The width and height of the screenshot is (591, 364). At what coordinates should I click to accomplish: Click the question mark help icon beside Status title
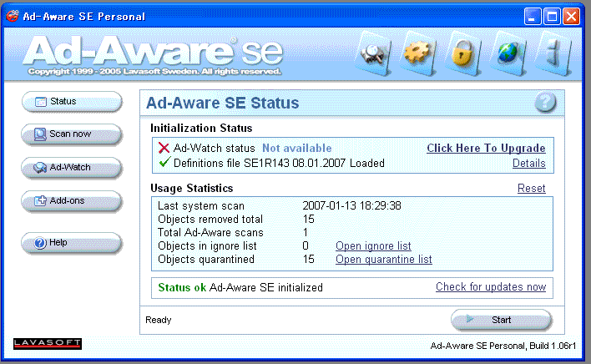pyautogui.click(x=545, y=102)
